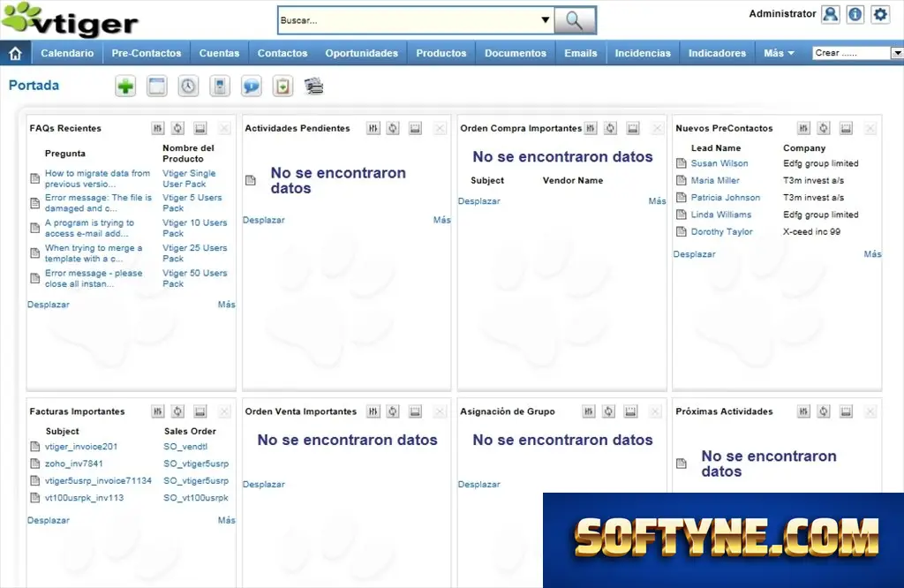Go to the Home icon in the navigation bar
904x588 pixels.
16,53
